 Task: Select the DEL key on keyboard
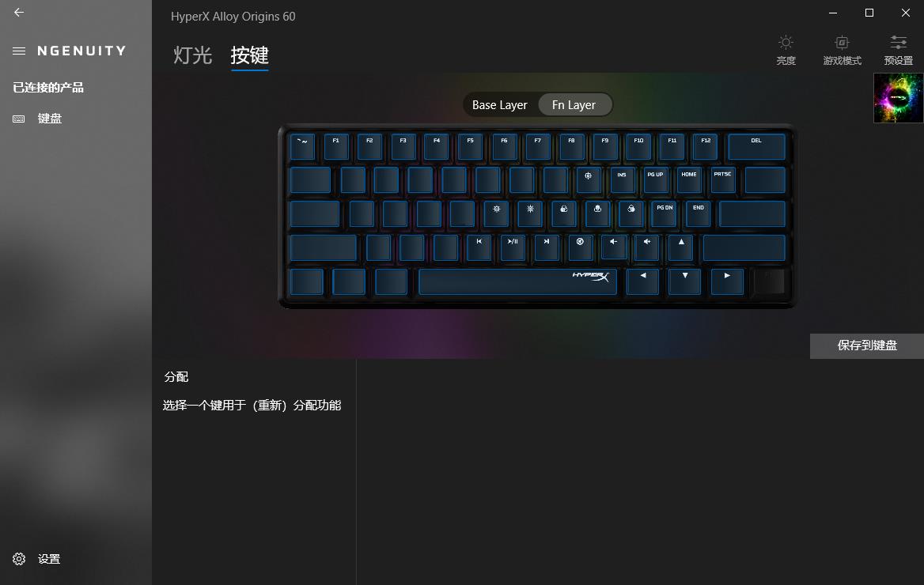pyautogui.click(x=756, y=147)
